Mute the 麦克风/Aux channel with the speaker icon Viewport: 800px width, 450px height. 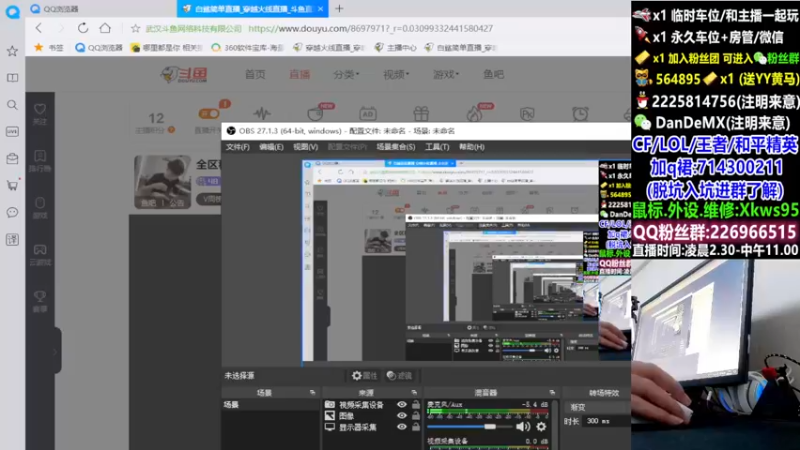pyautogui.click(x=523, y=427)
